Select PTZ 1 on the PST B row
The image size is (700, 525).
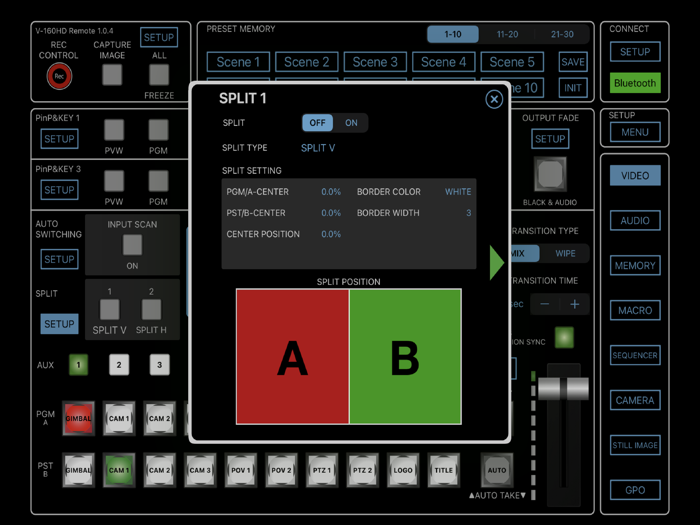click(x=322, y=470)
